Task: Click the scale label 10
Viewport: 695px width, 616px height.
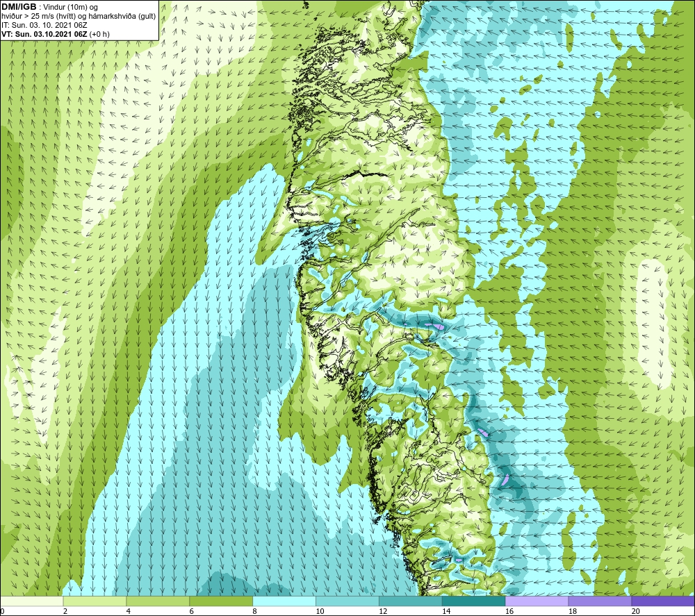Action: coord(320,611)
